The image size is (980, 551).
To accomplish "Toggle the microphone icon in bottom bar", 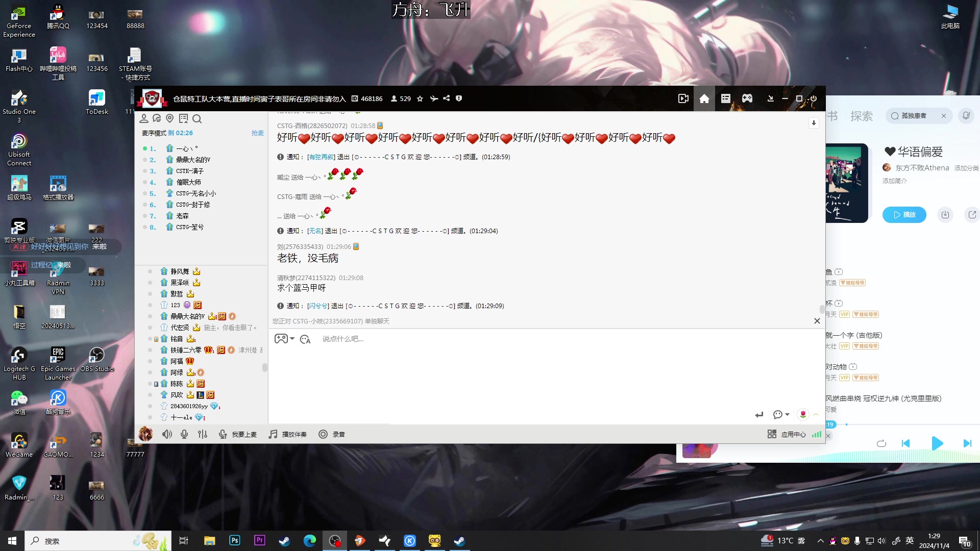I will tap(184, 434).
